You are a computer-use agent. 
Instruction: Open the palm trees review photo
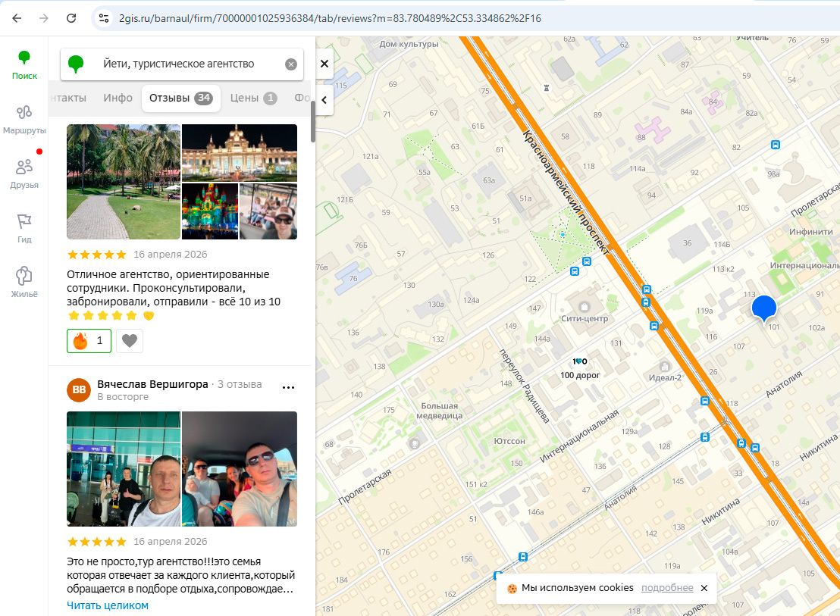[124, 182]
